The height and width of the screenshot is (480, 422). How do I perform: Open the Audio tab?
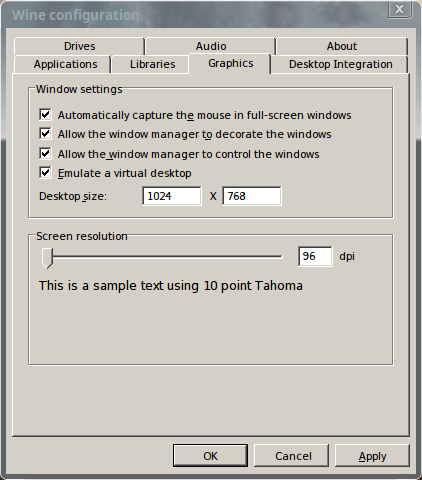point(211,46)
